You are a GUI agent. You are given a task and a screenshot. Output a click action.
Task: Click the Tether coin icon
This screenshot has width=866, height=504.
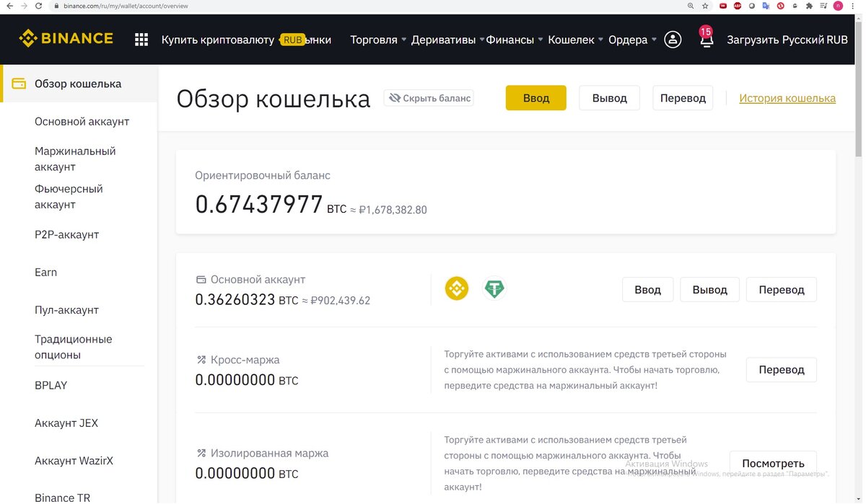[x=494, y=289]
